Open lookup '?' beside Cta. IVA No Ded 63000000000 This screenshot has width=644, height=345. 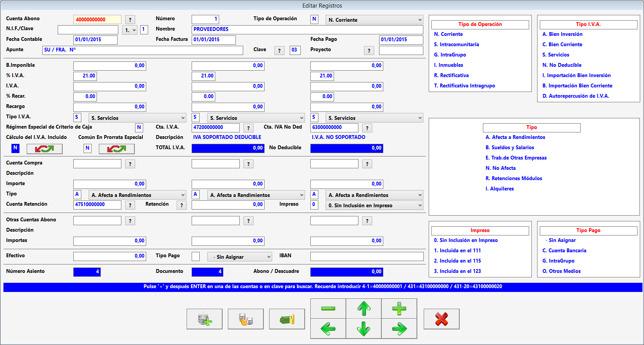point(367,128)
